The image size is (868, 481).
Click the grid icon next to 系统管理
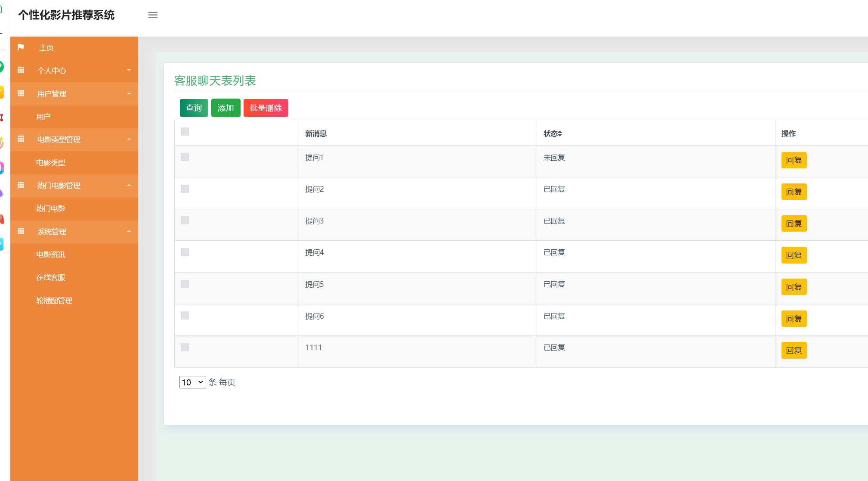tap(21, 231)
